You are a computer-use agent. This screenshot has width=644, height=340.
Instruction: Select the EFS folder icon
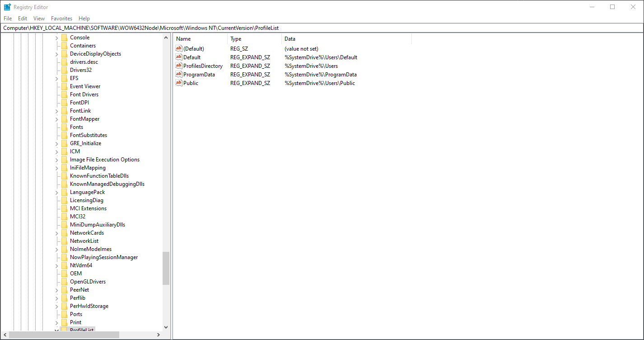[64, 78]
